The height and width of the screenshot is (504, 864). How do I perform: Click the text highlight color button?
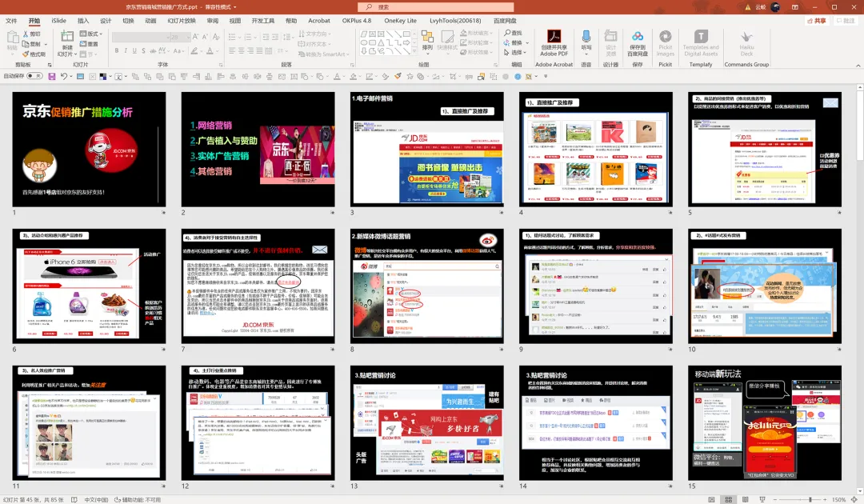[x=194, y=50]
